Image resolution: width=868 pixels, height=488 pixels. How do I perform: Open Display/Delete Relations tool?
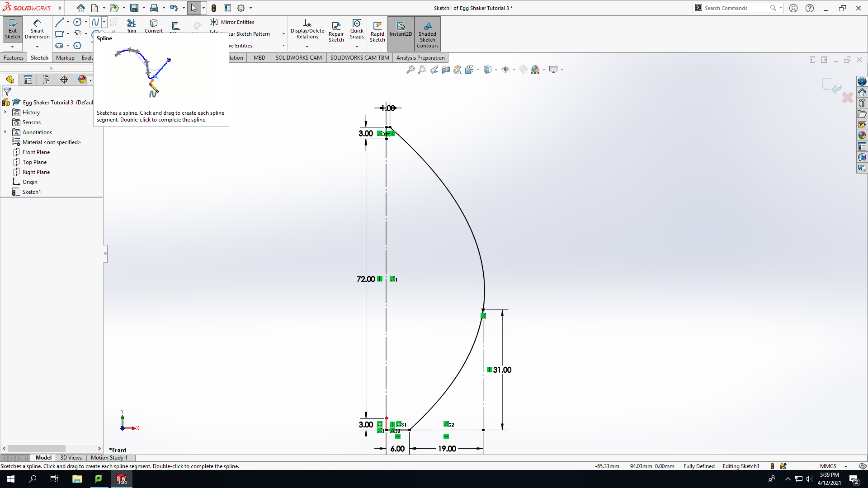(307, 30)
